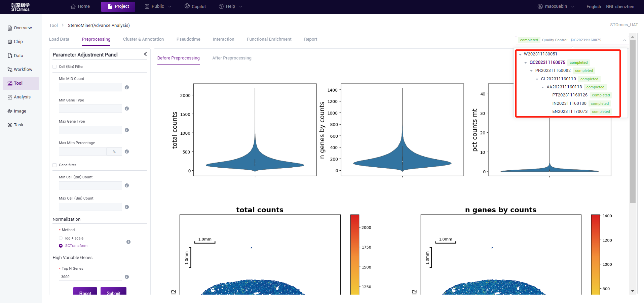Viewport: 644px width, 303px height.
Task: Click the scrollbar down arrow
Action: 633,291
